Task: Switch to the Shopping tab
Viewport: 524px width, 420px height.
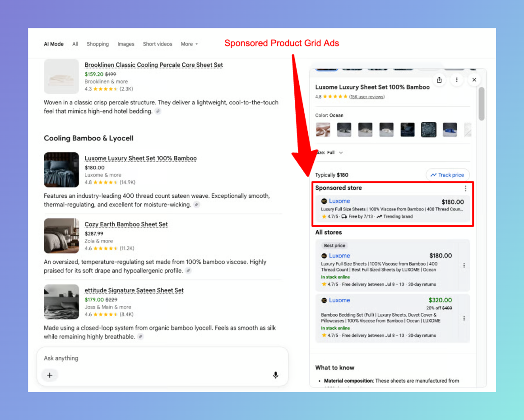Action: tap(97, 44)
